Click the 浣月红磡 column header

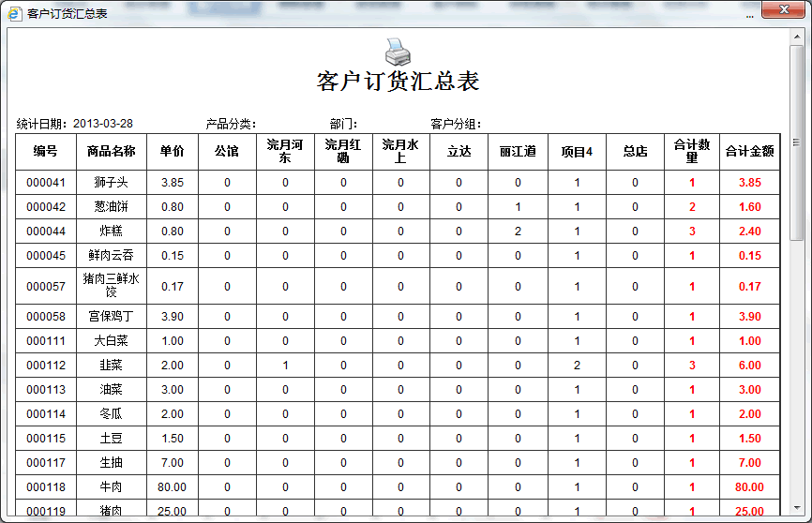(343, 151)
